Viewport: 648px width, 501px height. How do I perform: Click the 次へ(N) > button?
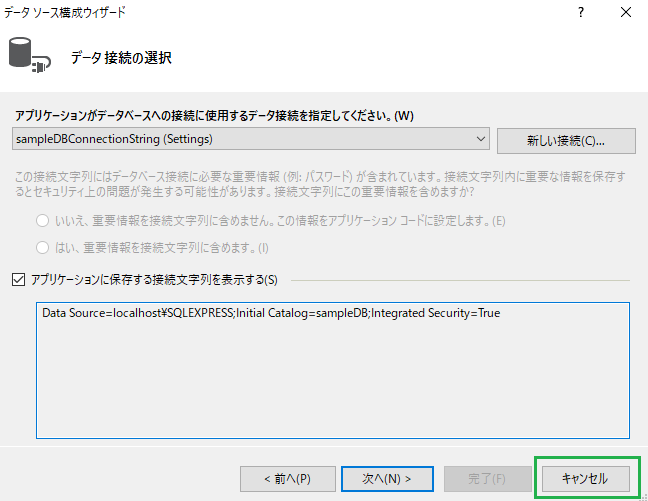point(387,479)
